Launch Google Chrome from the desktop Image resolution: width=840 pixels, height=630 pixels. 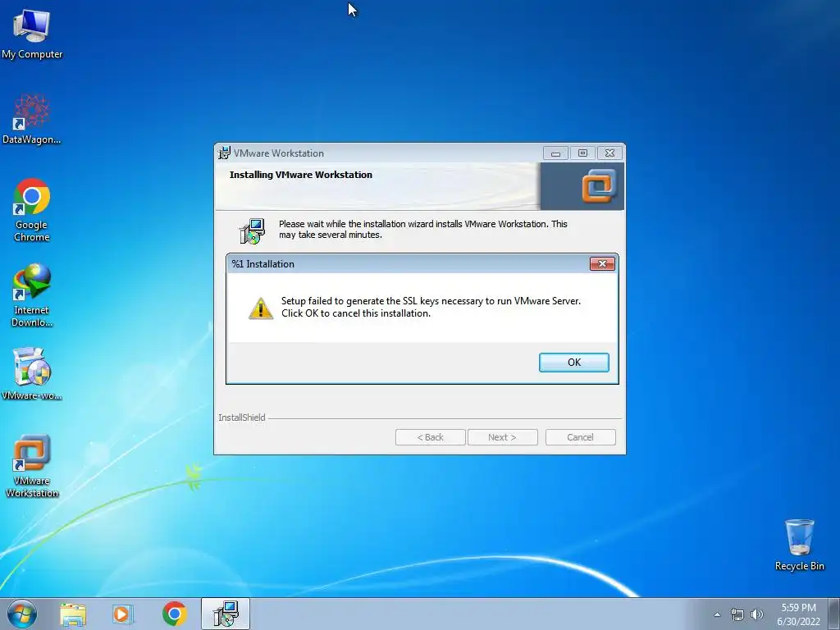coord(32,209)
